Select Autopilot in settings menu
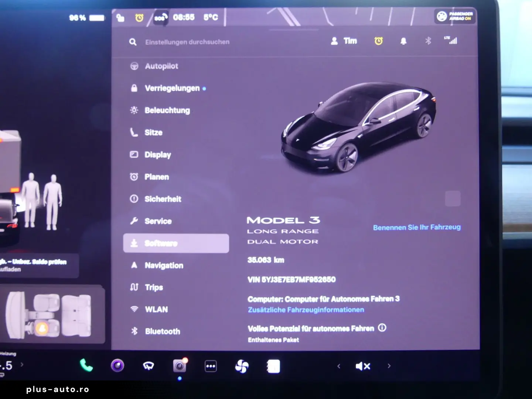This screenshot has height=399, width=532. [161, 66]
